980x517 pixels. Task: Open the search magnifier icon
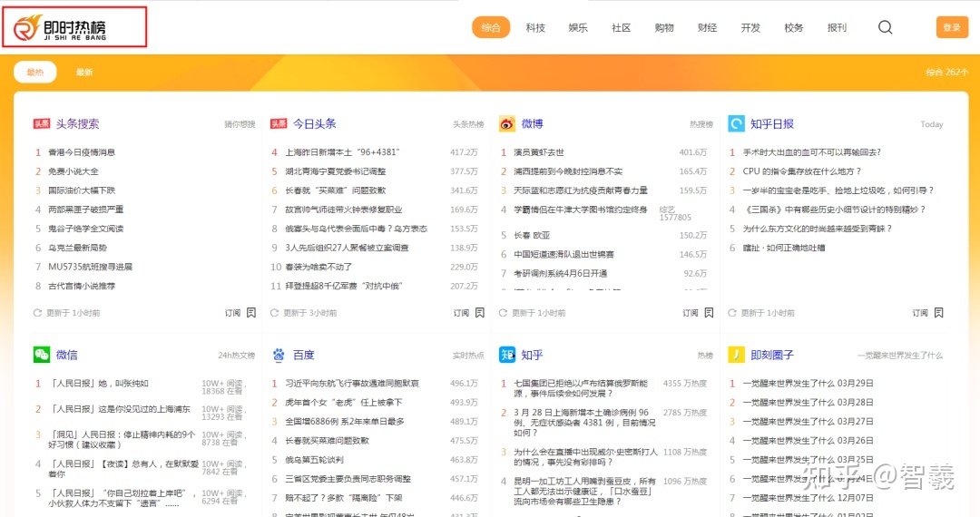click(x=885, y=27)
